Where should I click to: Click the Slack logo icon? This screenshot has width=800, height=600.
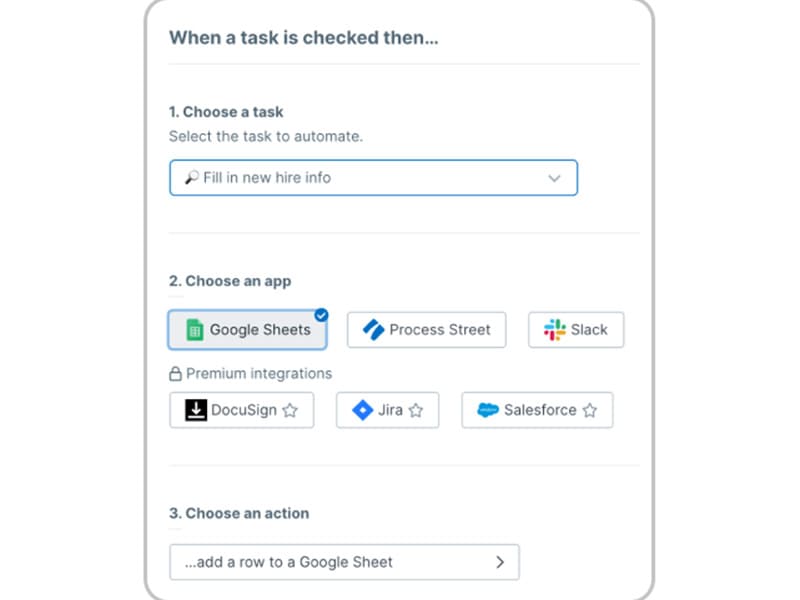pyautogui.click(x=555, y=330)
